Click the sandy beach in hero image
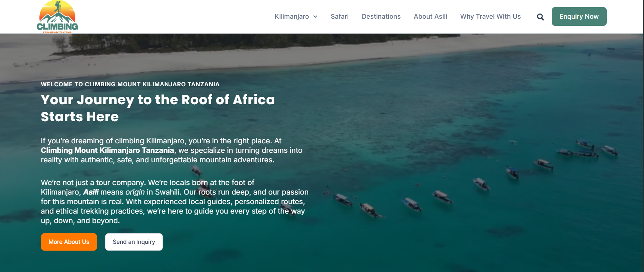644x272 pixels. click(237, 58)
